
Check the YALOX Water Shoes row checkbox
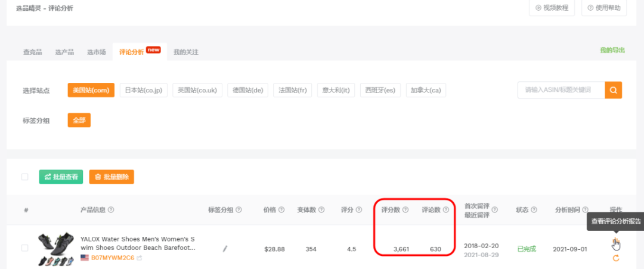(x=24, y=248)
